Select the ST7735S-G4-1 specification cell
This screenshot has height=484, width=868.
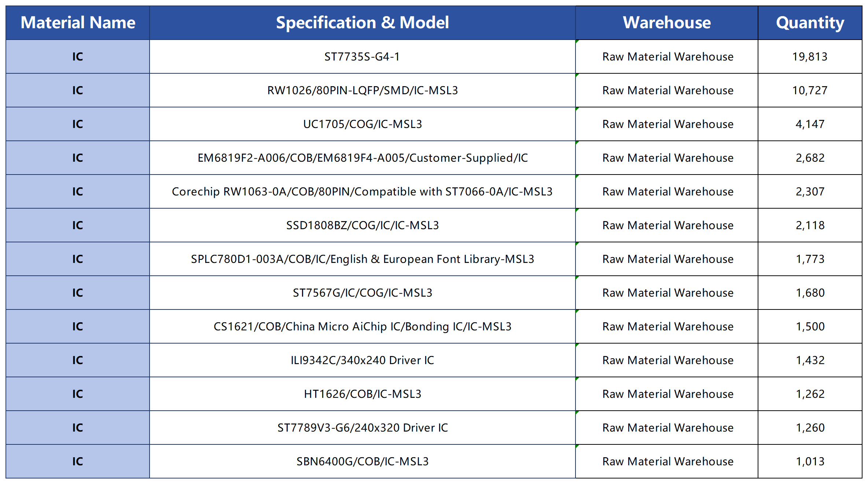[362, 56]
